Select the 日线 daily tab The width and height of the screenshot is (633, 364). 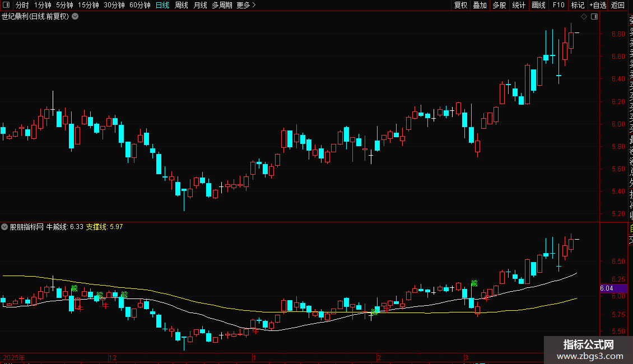[162, 5]
